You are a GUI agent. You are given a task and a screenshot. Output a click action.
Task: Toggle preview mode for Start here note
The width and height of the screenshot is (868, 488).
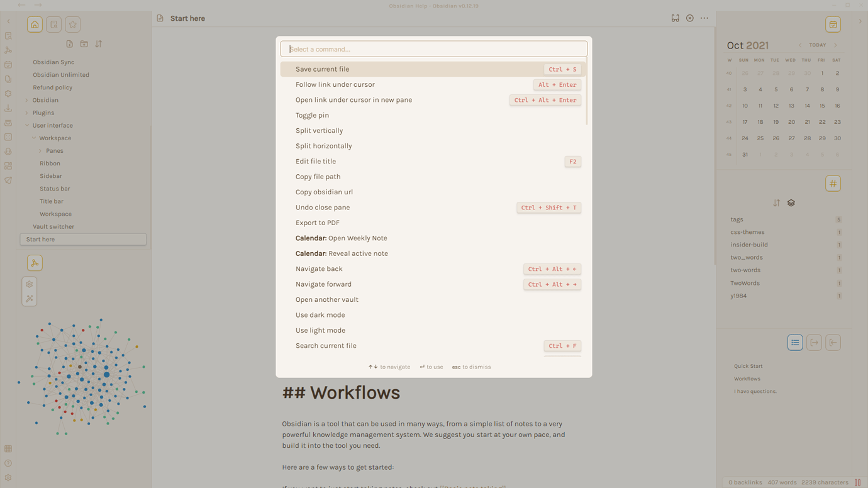point(675,18)
